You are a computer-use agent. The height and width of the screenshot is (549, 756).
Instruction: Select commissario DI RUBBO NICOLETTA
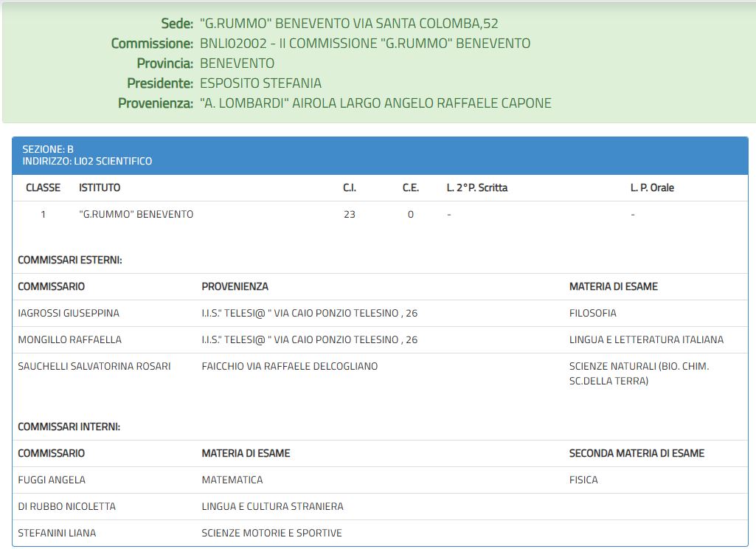pos(66,506)
